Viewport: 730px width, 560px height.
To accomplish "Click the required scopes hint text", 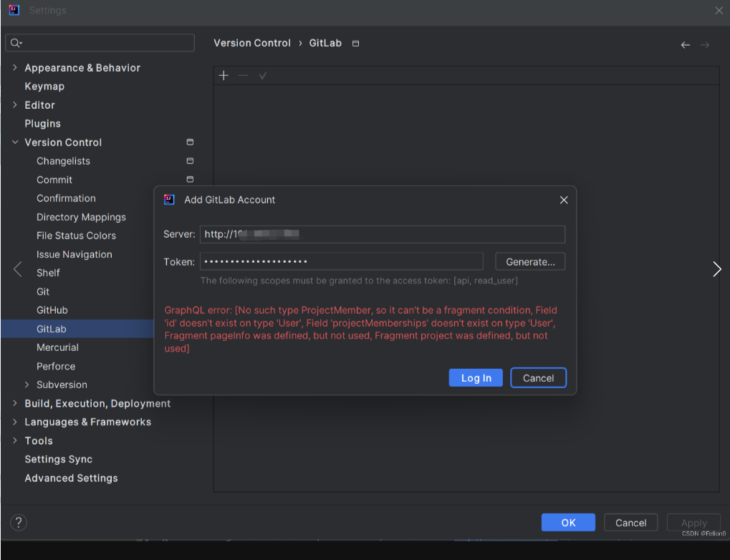I will [x=359, y=280].
